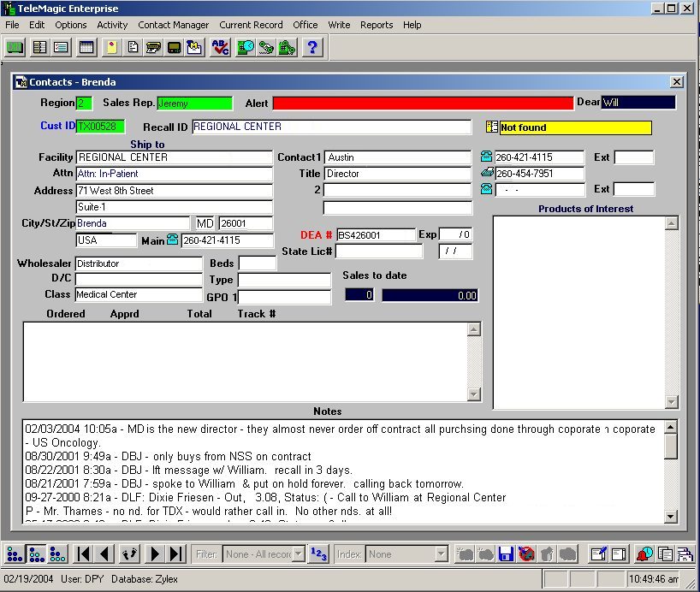700x592 pixels.
Task: Dial the Main phone number telephone icon
Action: click(x=172, y=240)
